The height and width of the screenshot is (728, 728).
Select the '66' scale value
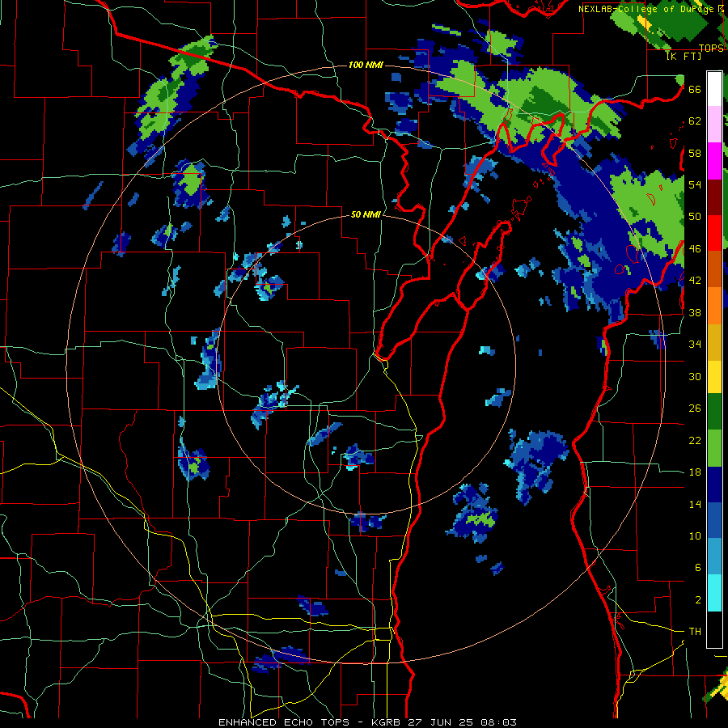pyautogui.click(x=695, y=89)
